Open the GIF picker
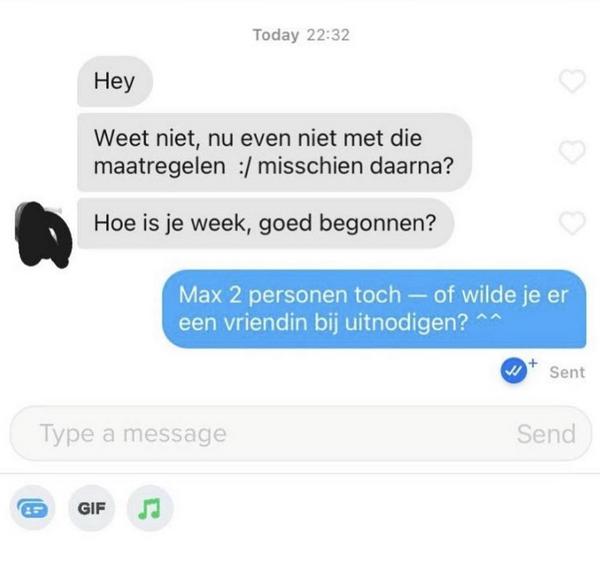The image size is (600, 568). click(x=91, y=509)
